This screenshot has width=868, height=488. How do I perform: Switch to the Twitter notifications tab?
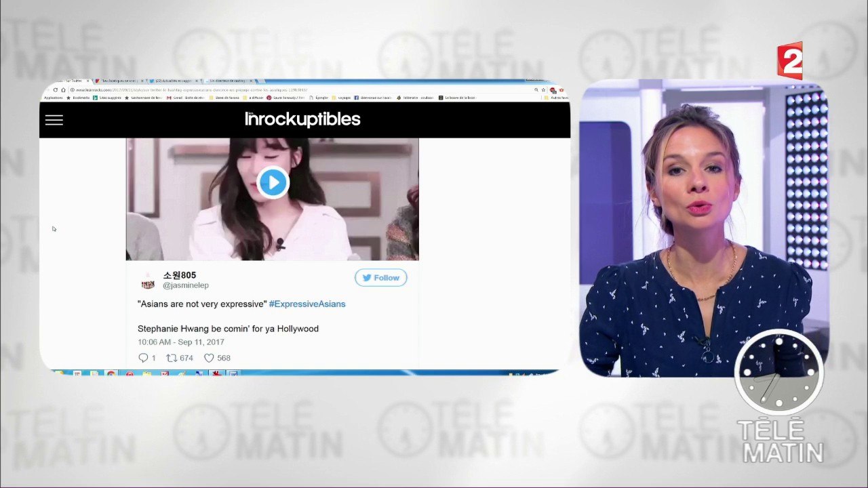[174, 81]
